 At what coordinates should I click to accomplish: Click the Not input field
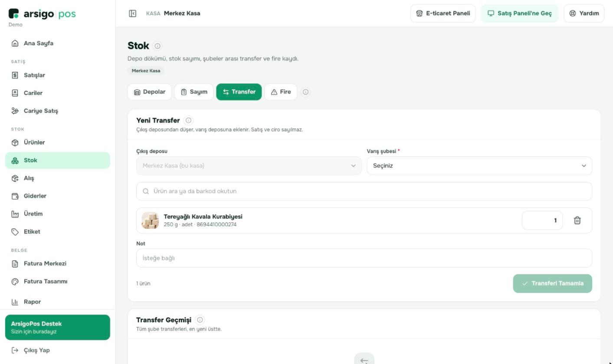364,258
